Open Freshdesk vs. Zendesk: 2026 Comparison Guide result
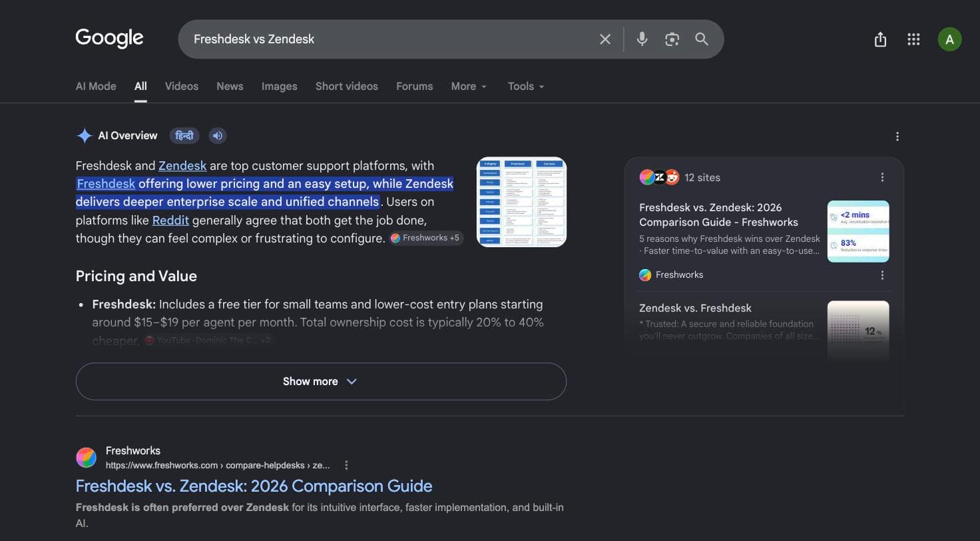 (254, 486)
